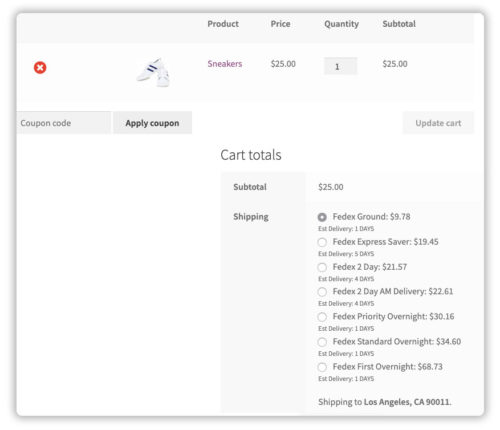Screen dimensions: 500x430
Task: Click the Apply coupon button
Action: click(152, 123)
